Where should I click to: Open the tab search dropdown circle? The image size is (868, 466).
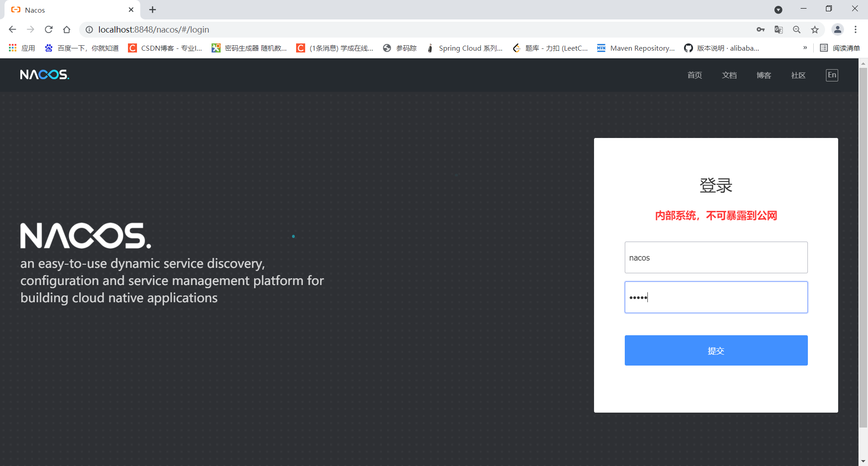778,10
